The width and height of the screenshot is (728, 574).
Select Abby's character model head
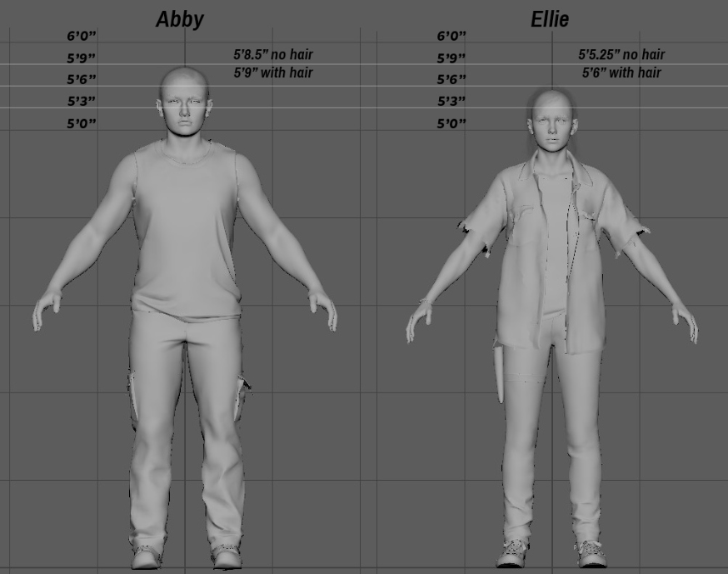pos(185,102)
